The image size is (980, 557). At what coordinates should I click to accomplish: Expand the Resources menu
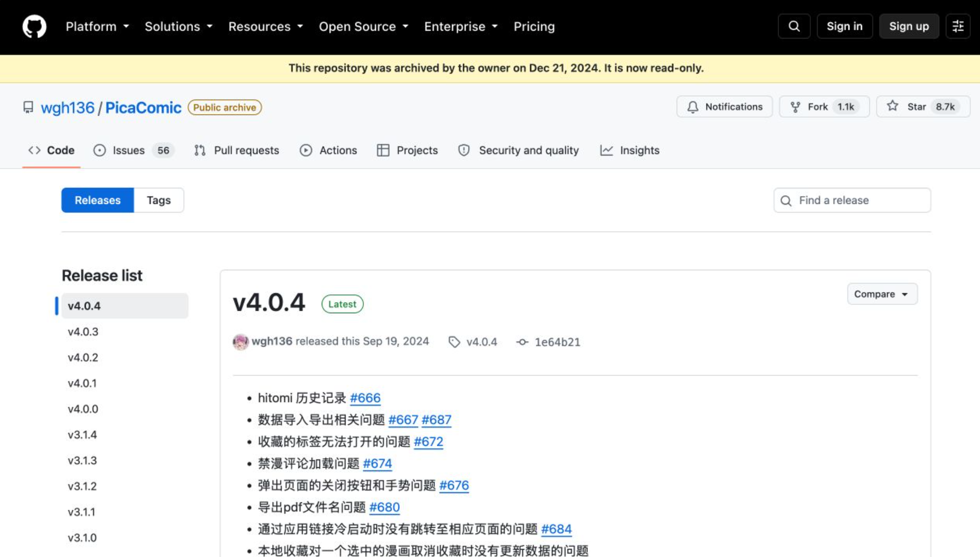click(x=266, y=26)
